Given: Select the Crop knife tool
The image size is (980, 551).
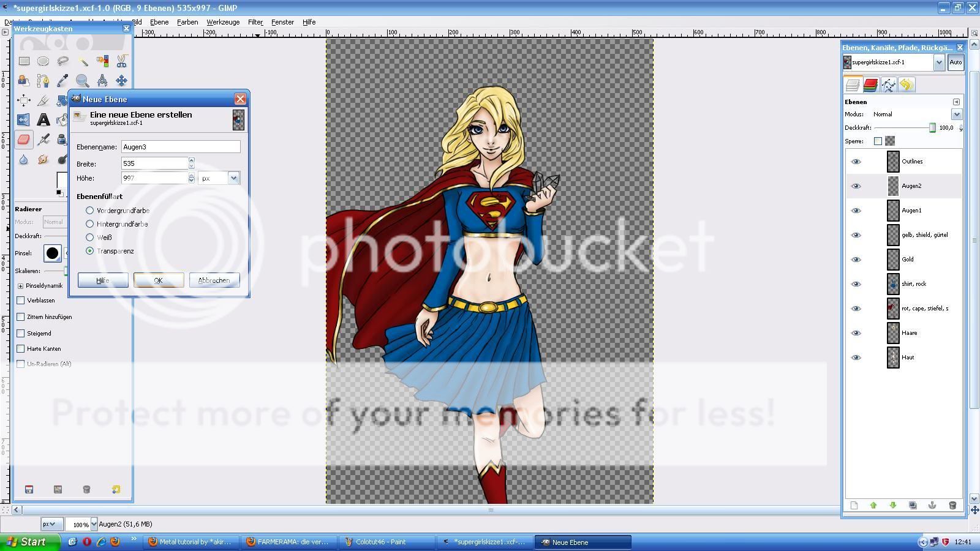Looking at the screenshot, I should [x=43, y=100].
